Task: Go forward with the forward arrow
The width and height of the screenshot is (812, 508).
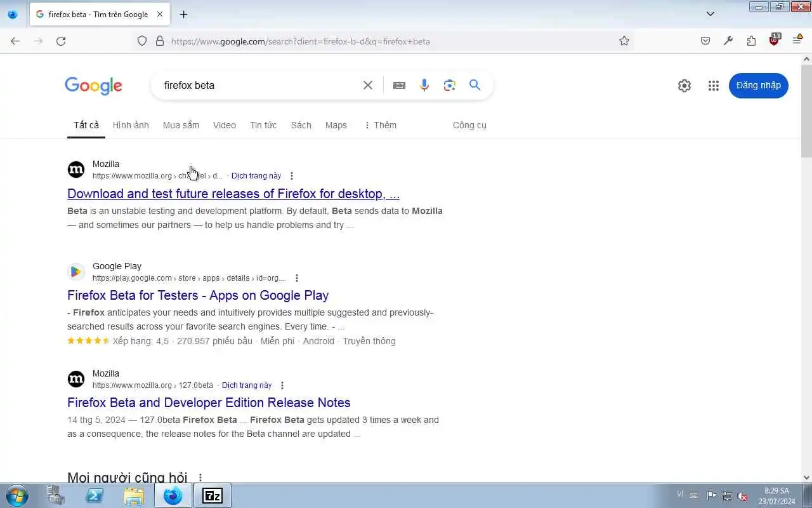Action: tap(38, 41)
